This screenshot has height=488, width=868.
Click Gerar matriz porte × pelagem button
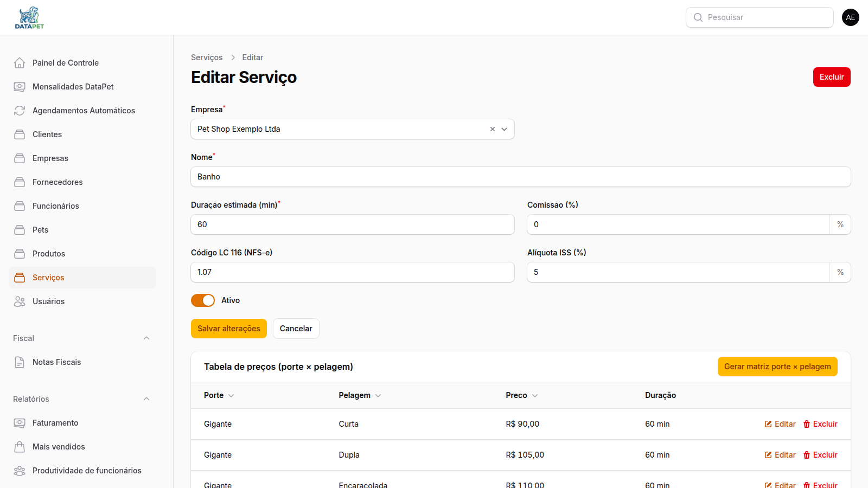tap(777, 367)
